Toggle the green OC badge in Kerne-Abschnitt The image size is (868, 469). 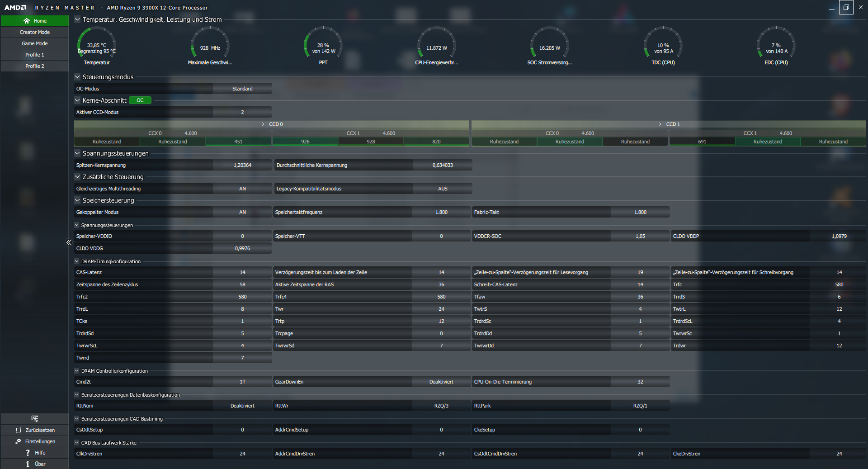point(140,100)
